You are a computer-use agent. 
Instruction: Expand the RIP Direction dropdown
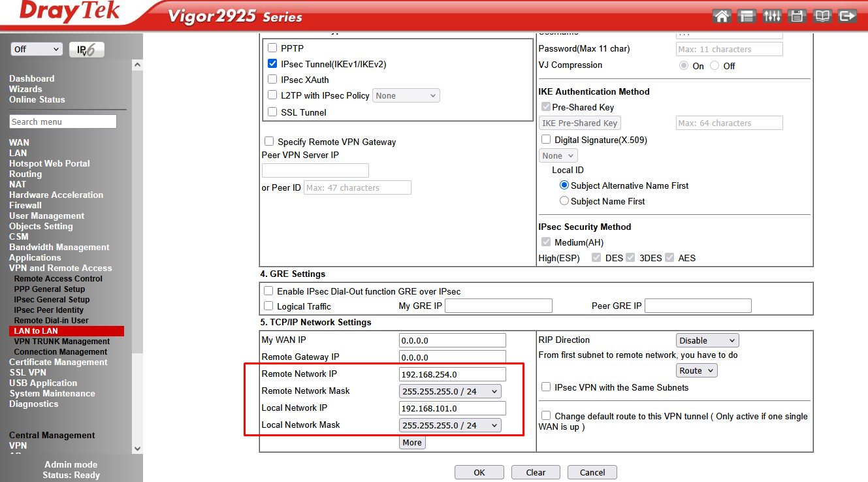point(707,340)
